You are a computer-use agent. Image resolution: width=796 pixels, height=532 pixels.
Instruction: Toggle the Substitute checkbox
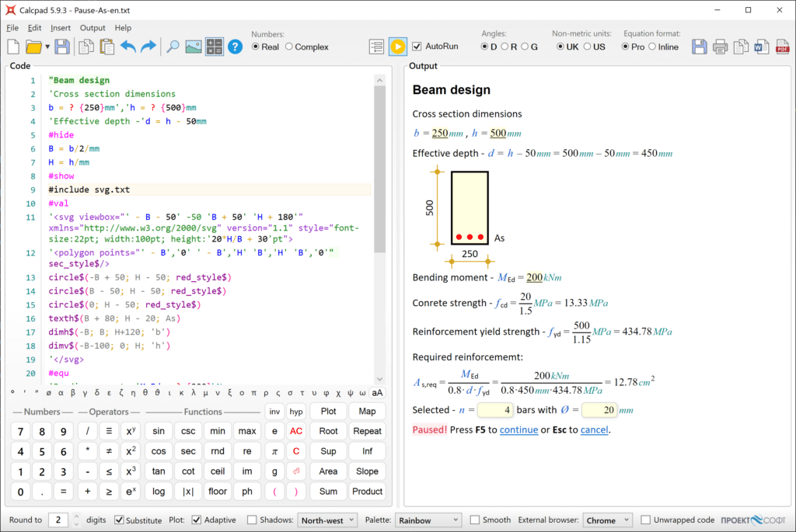[138, 520]
